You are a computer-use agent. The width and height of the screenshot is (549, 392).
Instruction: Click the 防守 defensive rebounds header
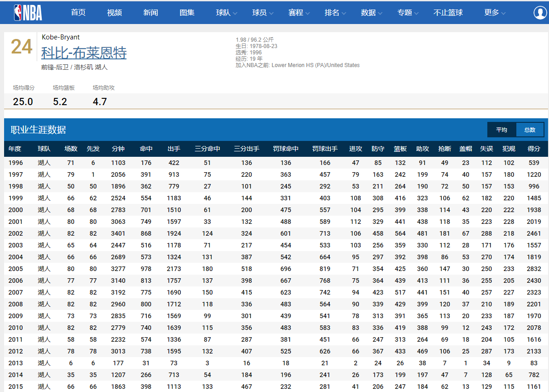point(378,149)
